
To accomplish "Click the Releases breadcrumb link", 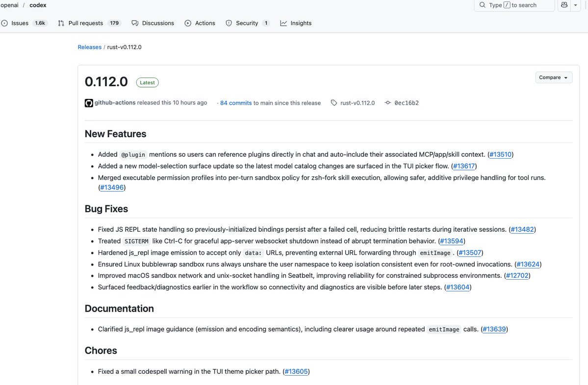I will click(x=90, y=47).
